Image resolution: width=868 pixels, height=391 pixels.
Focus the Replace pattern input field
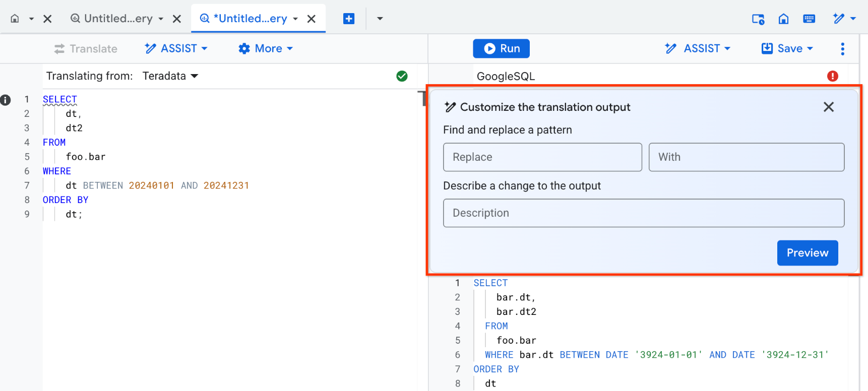pyautogui.click(x=542, y=157)
